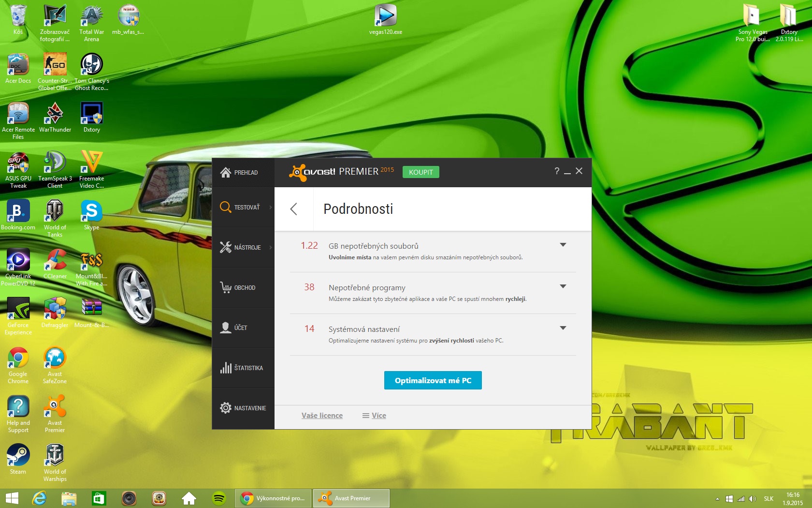Click the 14 system settings count
This screenshot has width=812, height=508.
(309, 329)
